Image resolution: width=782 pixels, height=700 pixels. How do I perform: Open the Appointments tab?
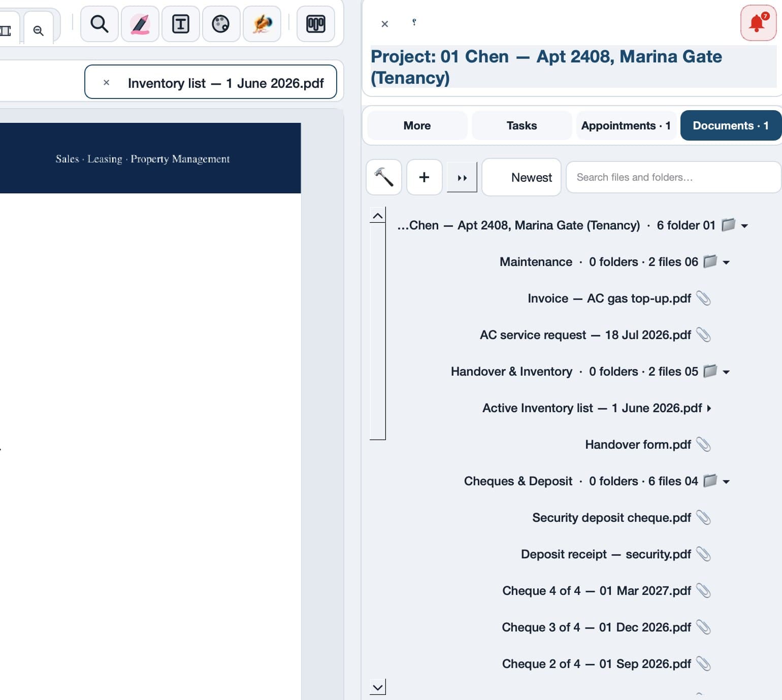[x=626, y=125]
